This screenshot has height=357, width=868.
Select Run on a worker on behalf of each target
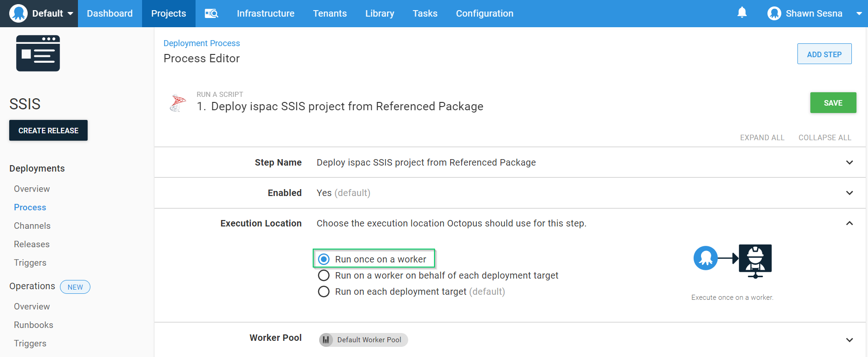(324, 275)
